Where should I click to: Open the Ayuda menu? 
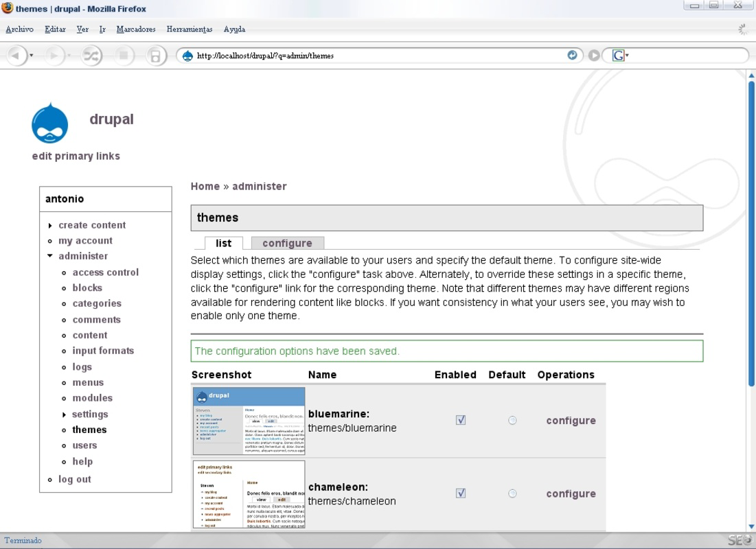tap(234, 30)
